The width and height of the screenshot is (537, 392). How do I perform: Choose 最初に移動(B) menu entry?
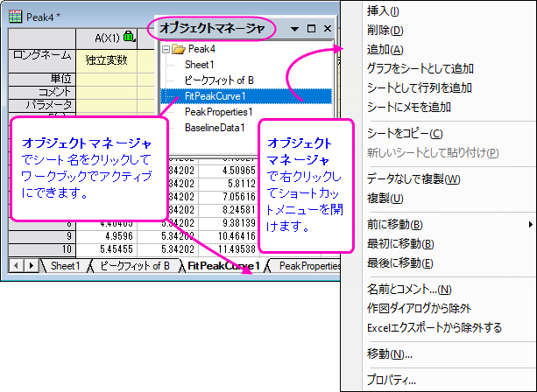pos(400,244)
